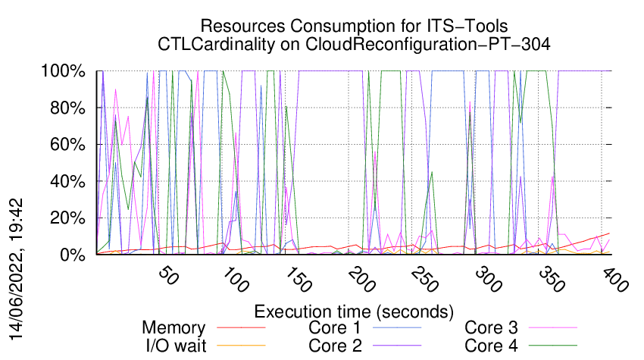This screenshot has height=360, width=644.
Task: Click the 'I/O wait' legend label
Action: coord(177,346)
